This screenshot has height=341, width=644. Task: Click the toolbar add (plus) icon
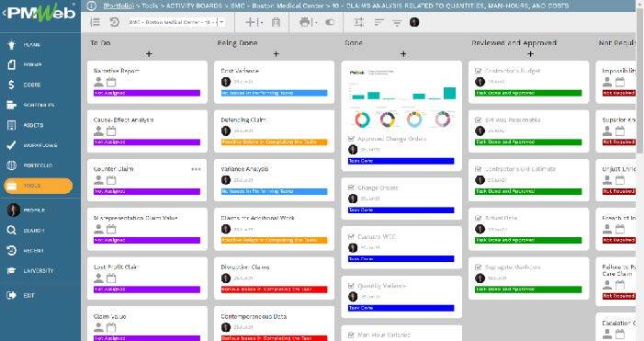click(250, 22)
